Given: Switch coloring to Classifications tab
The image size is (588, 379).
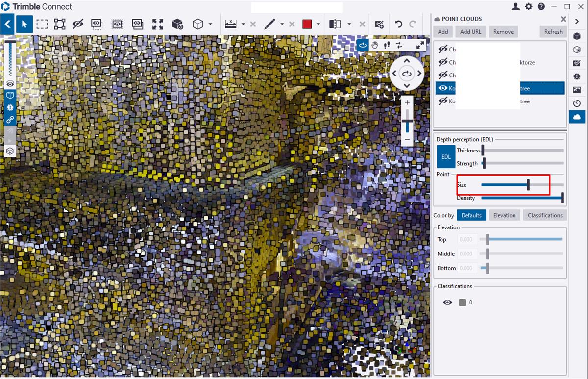Looking at the screenshot, I should tap(545, 215).
